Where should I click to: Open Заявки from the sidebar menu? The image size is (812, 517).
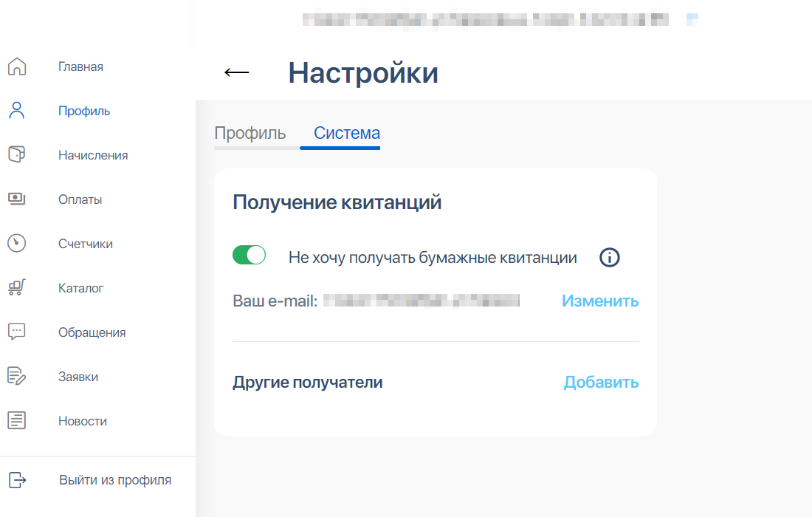click(x=78, y=377)
